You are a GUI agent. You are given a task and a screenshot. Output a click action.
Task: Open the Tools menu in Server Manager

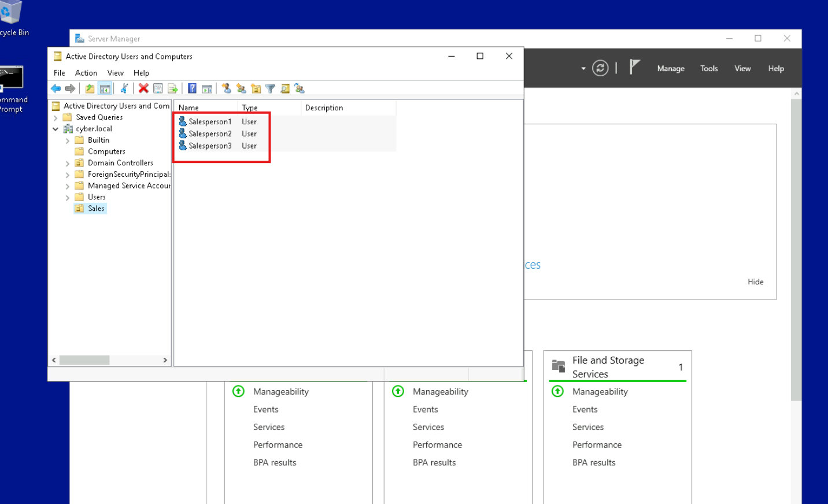point(709,68)
